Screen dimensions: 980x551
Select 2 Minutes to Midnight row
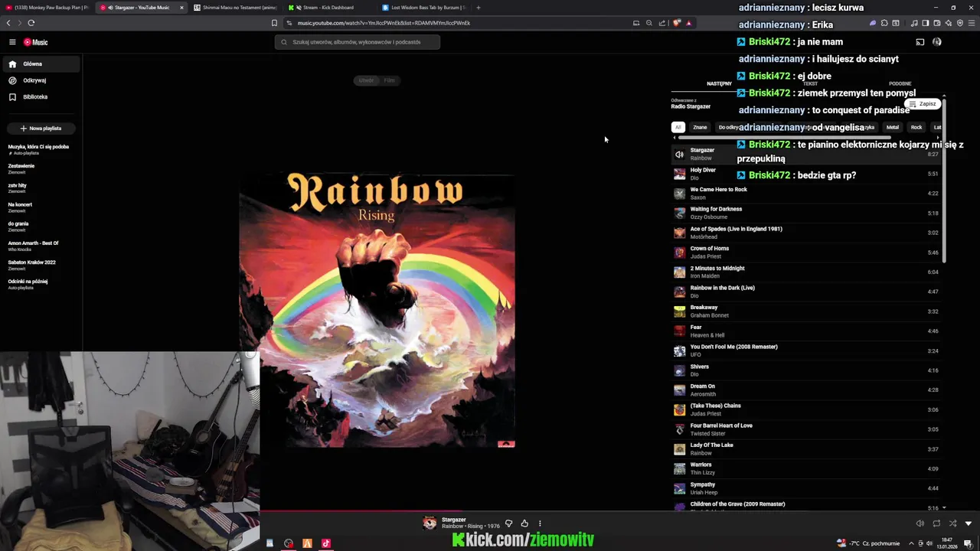pos(805,272)
